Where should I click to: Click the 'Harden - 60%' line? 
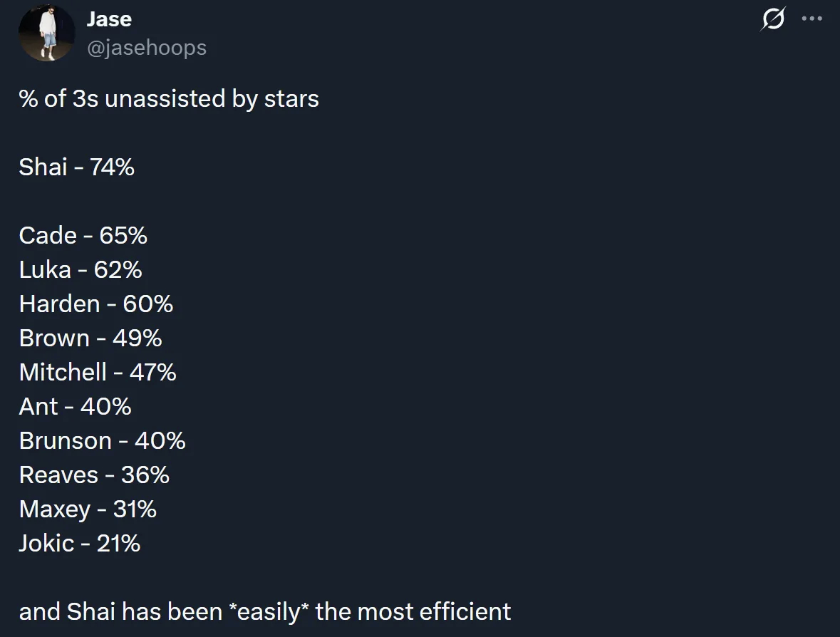pyautogui.click(x=96, y=304)
